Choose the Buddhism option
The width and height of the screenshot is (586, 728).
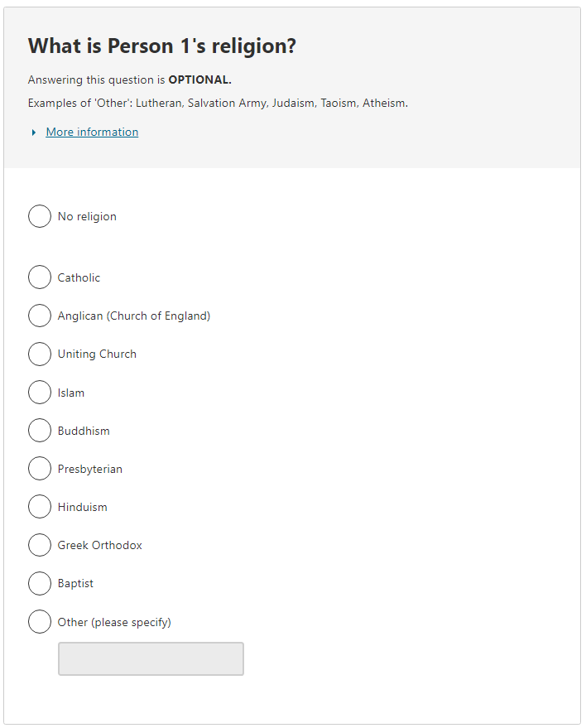[40, 431]
